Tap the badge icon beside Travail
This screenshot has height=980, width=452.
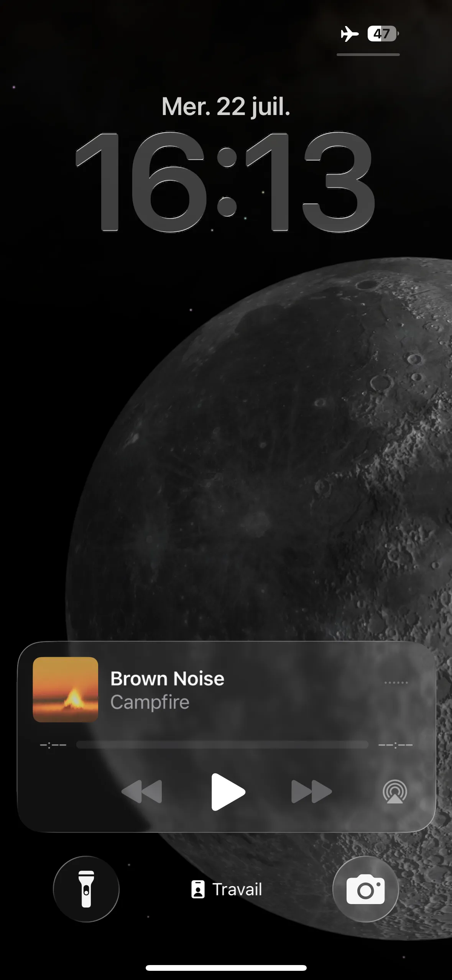pos(198,889)
